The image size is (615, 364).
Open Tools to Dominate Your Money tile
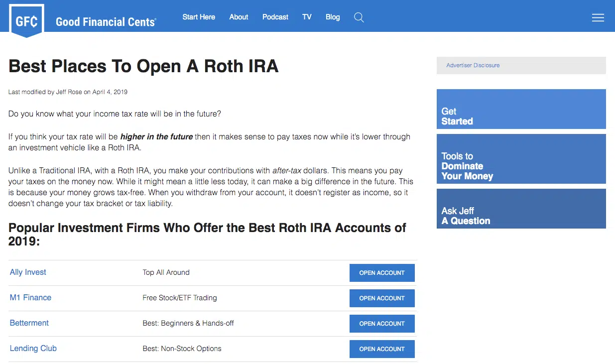tap(521, 159)
